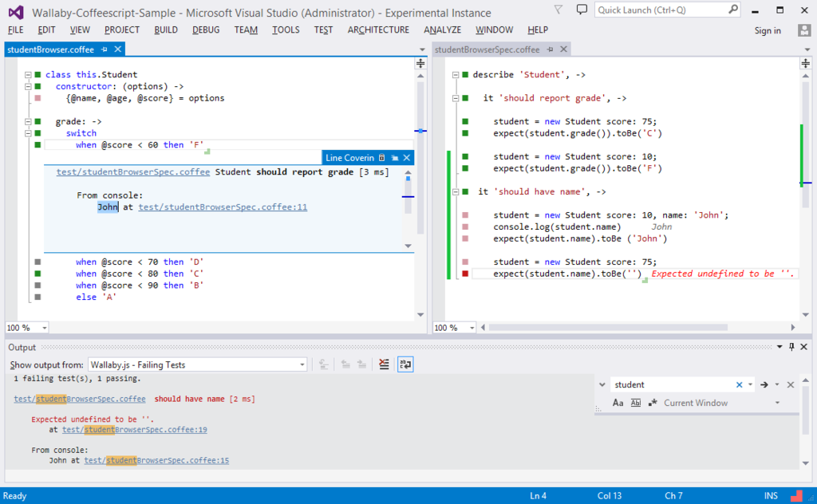The width and height of the screenshot is (817, 504).
Task: Click the Find Next arrow in find box
Action: pos(764,384)
